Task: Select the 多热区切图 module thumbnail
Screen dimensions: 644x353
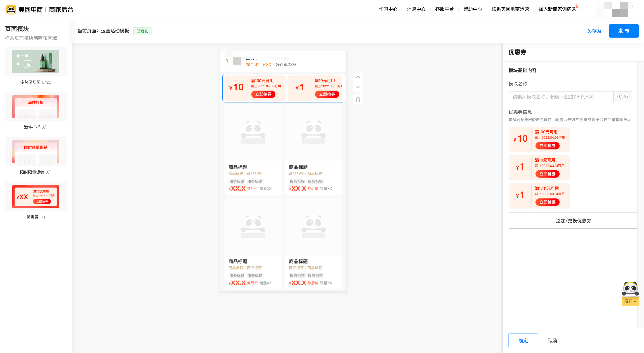Action: [x=36, y=62]
